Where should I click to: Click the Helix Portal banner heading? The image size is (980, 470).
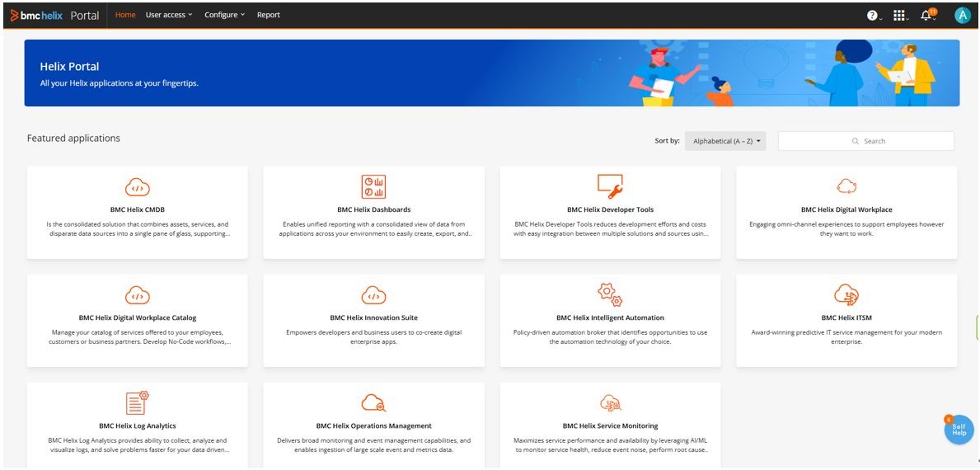69,67
